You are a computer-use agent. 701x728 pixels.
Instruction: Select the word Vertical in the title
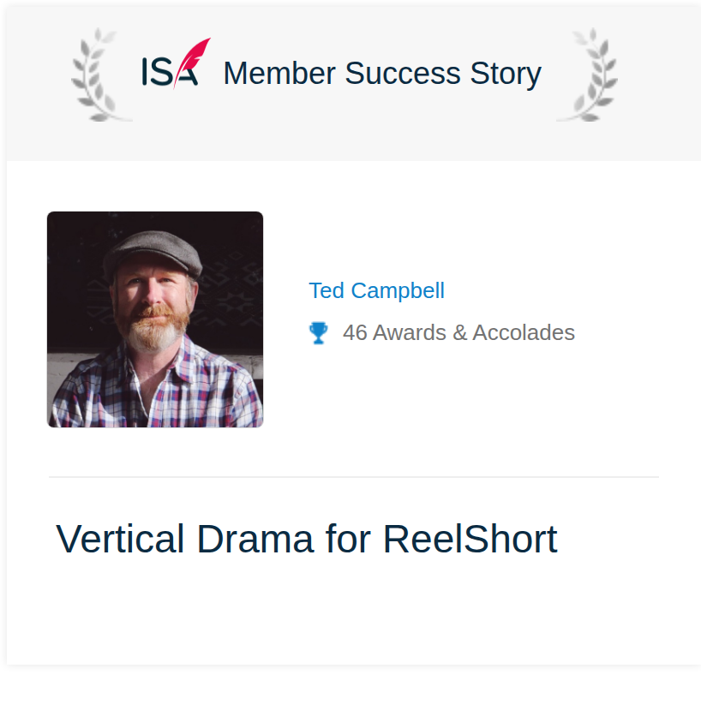pos(120,539)
